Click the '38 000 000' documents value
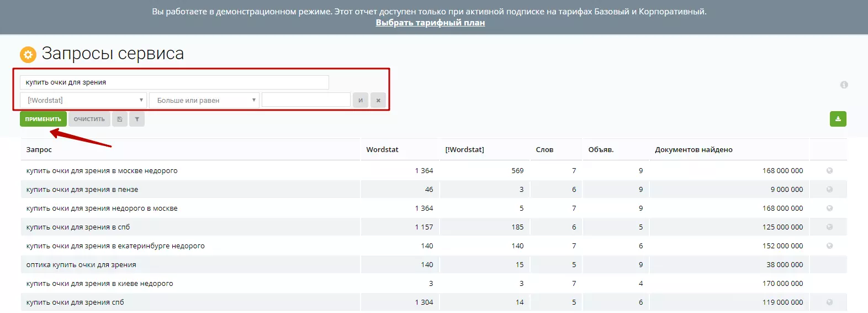The width and height of the screenshot is (868, 313). click(x=785, y=265)
